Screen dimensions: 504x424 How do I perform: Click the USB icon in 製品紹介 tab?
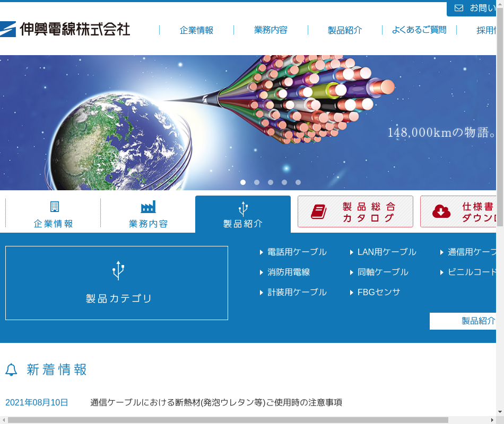point(243,208)
